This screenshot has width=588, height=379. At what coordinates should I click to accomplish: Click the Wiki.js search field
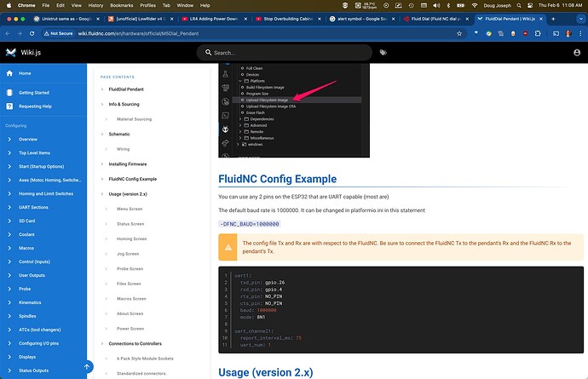[285, 53]
